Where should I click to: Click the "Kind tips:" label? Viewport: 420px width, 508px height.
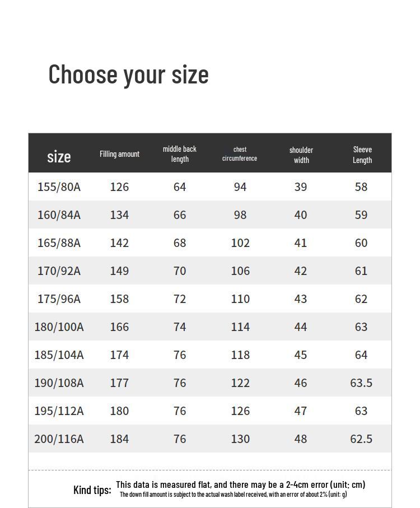coord(92,490)
